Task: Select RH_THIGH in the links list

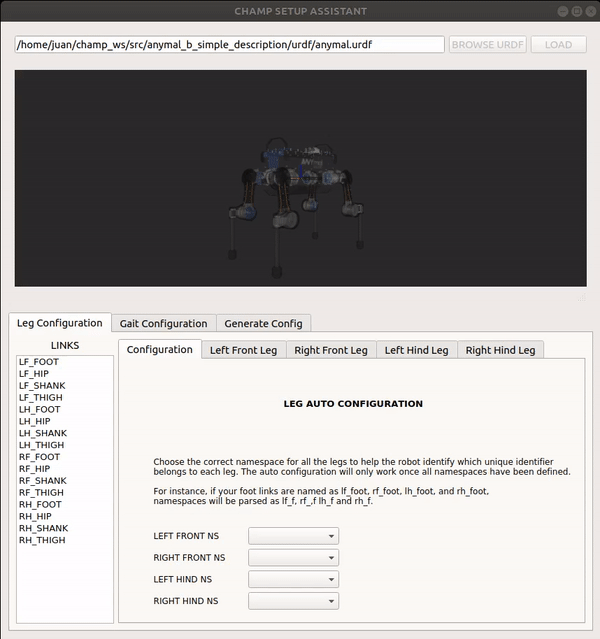Action: point(42,540)
